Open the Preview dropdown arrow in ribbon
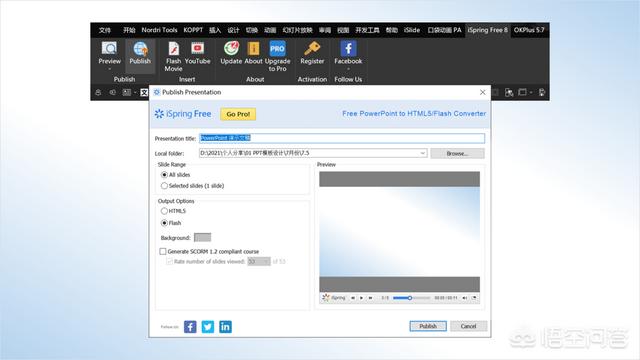640x360 pixels. tap(109, 69)
